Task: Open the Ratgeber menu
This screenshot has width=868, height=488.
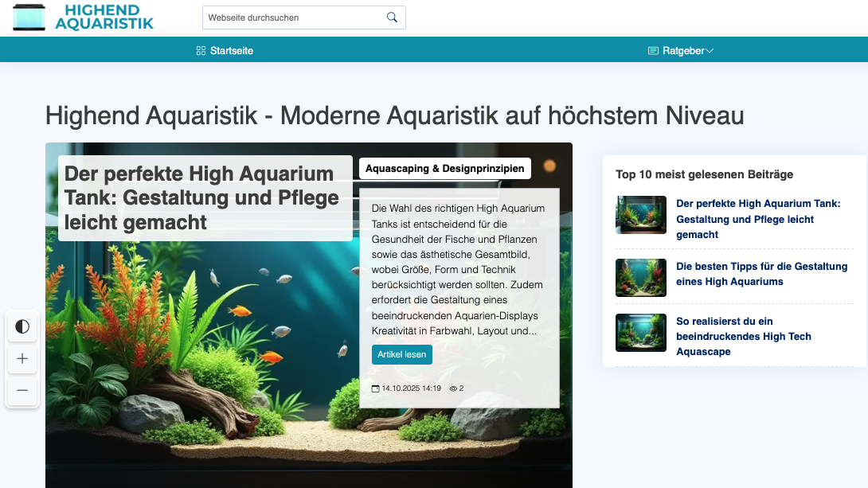Action: [682, 49]
